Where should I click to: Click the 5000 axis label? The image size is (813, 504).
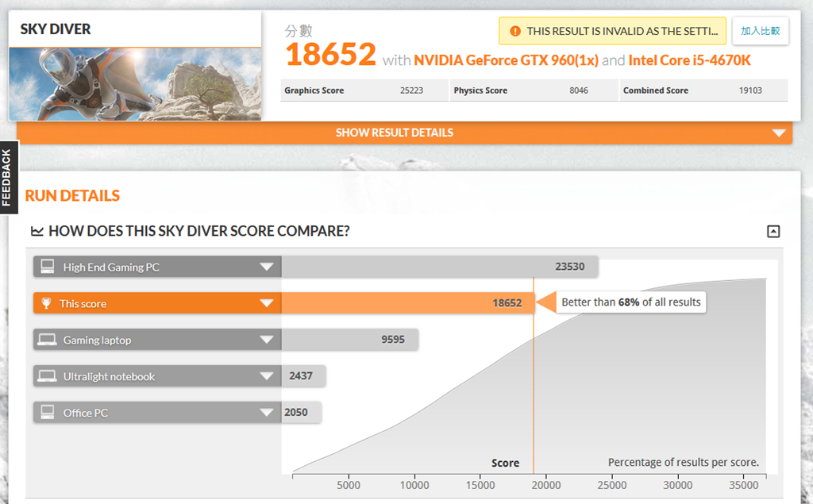349,485
